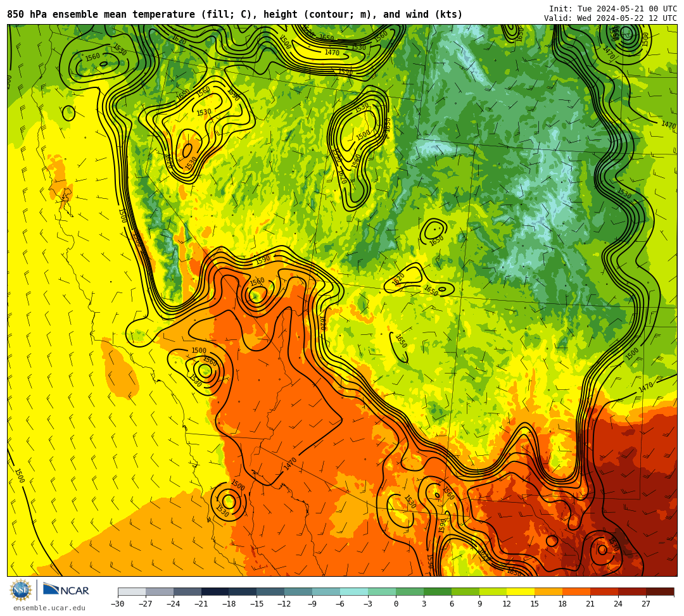Pick the darkest navy -21 to -18 swatch
This screenshot has height=616, width=684.
(215, 591)
